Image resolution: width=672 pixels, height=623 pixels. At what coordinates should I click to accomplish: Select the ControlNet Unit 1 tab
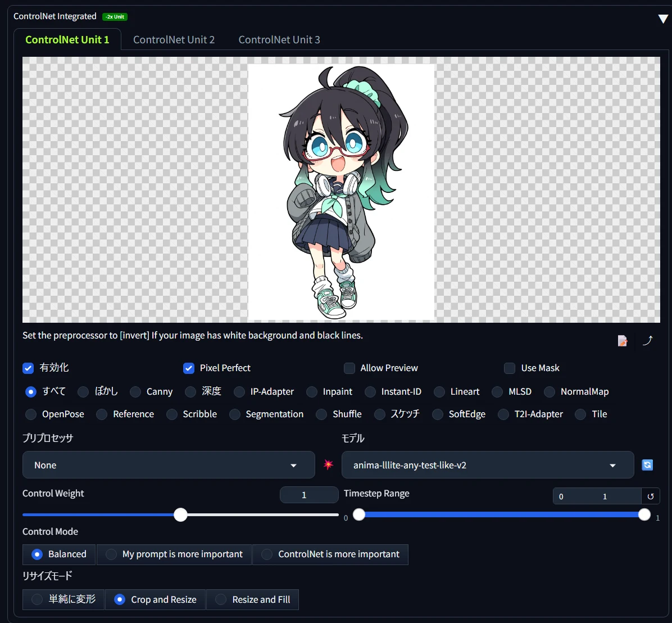point(67,39)
